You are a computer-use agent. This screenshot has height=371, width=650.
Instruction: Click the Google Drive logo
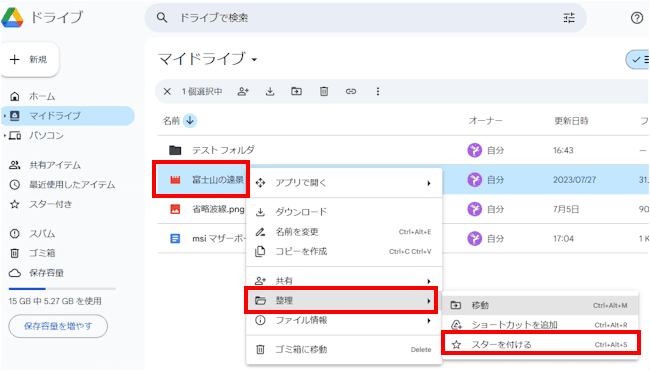(12, 17)
